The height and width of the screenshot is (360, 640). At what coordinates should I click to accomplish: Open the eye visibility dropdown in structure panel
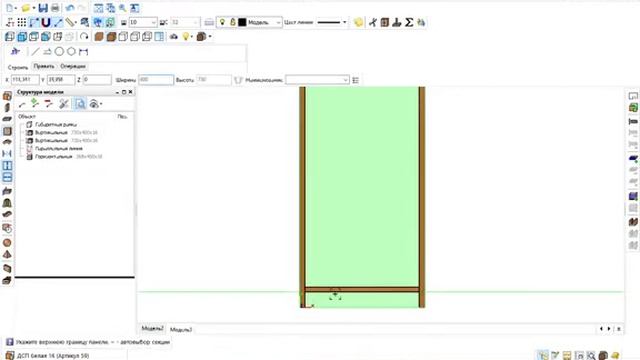[x=101, y=104]
